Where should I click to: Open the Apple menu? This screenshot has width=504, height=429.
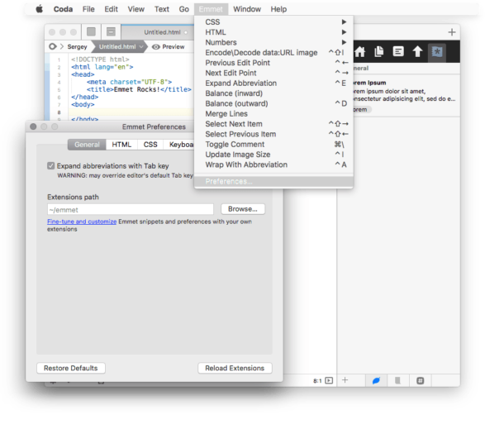tap(39, 9)
